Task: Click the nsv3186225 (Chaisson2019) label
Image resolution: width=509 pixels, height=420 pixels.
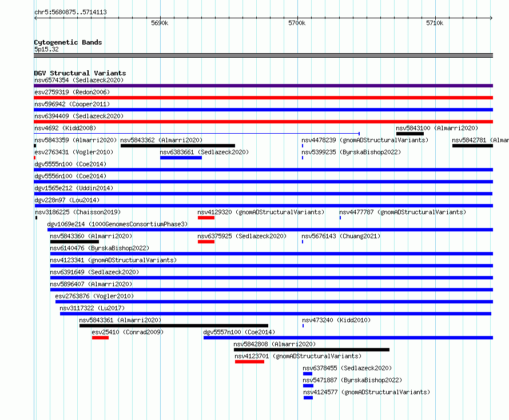Action: [78, 212]
